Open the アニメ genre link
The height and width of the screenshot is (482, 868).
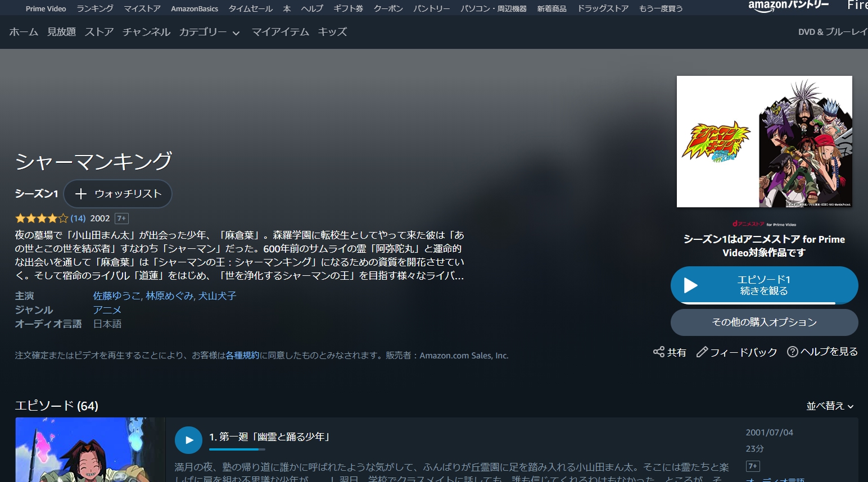[107, 310]
